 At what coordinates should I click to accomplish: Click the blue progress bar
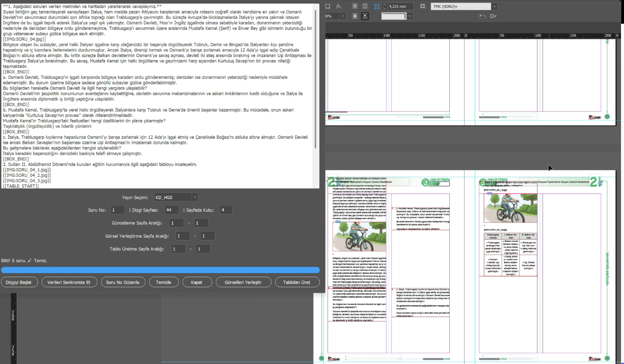pyautogui.click(x=160, y=270)
